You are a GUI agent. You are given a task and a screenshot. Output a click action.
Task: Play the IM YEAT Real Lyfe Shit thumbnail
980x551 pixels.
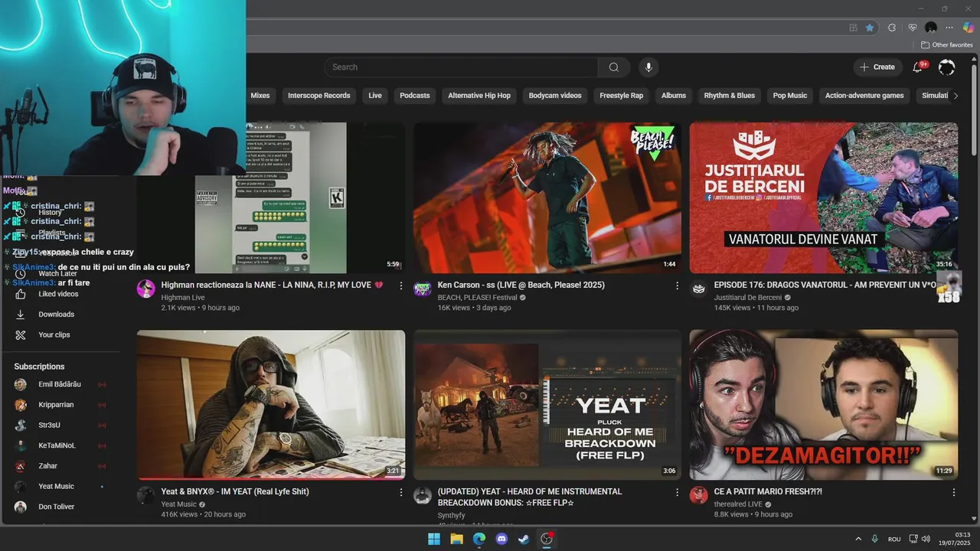click(271, 405)
